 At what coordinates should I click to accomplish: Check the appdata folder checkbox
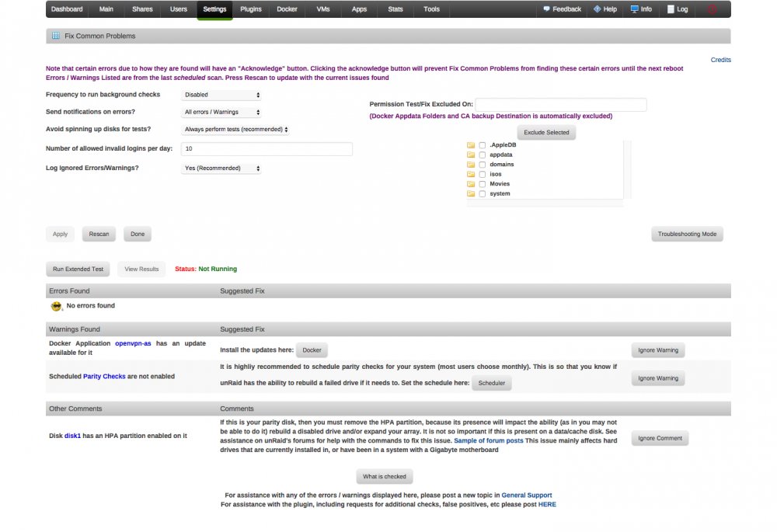(x=483, y=155)
